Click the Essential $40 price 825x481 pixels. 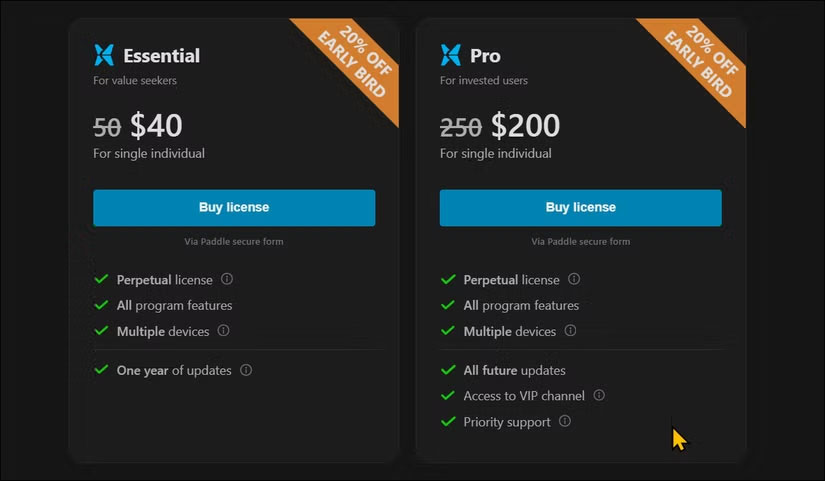[x=156, y=126]
